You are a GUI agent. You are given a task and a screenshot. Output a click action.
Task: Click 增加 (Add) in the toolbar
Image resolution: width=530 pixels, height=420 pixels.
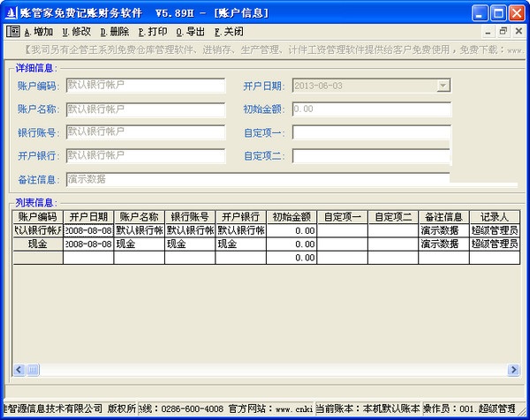click(39, 32)
